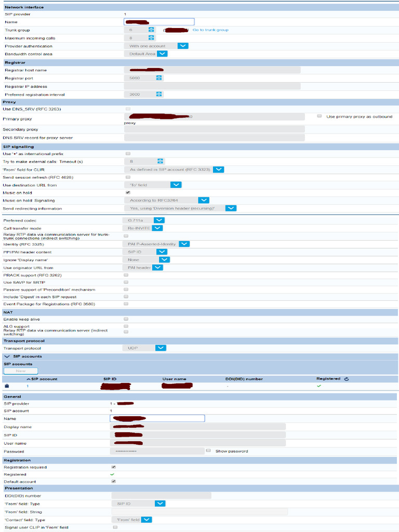The height and width of the screenshot is (532, 399).
Task: Click the SIP ID input field
Action: (x=198, y=435)
